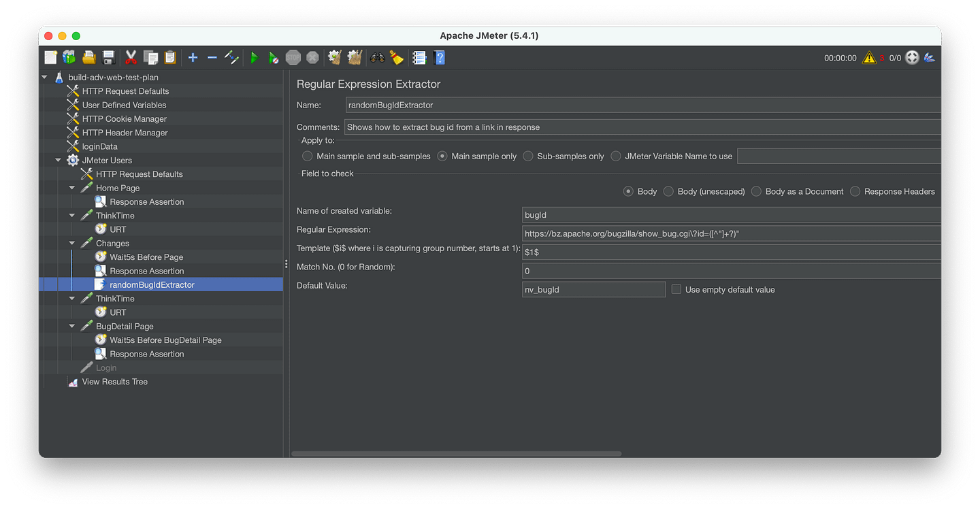Click the Paste clipboard icon
Viewport: 980px width, 509px height.
170,58
